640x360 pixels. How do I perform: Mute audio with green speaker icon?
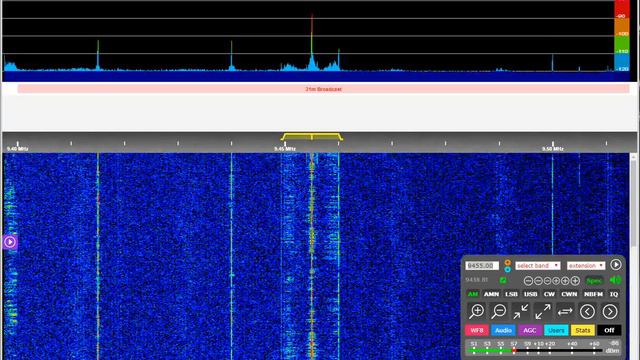(615, 280)
